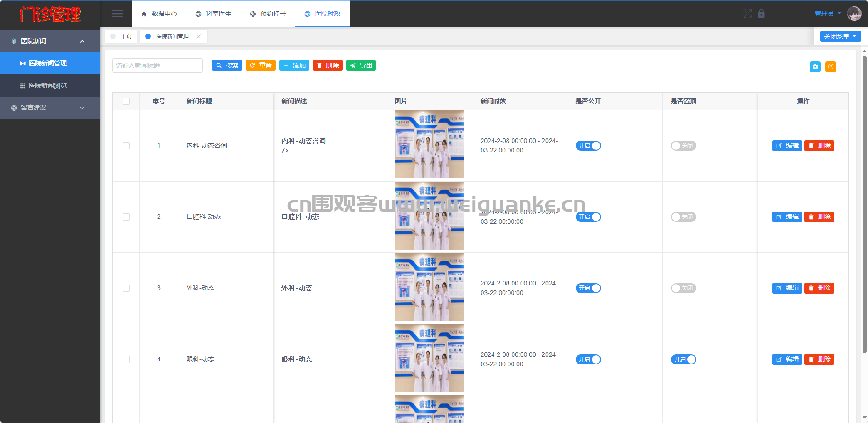
Task: Switch to the 医院时政 top tab
Action: point(322,14)
